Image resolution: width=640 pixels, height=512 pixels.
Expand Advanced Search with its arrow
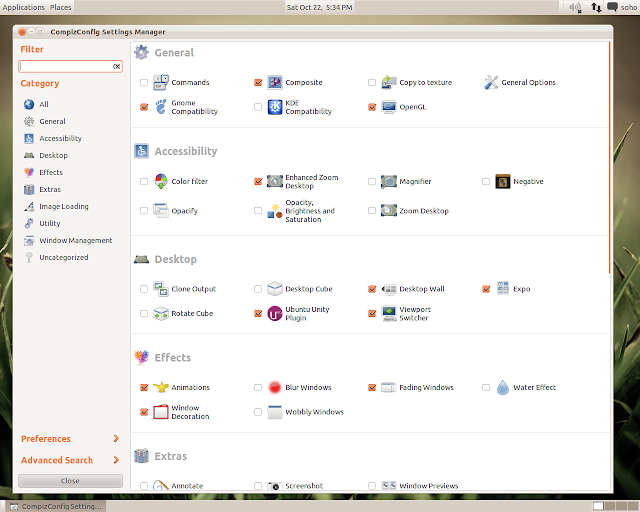[116, 460]
